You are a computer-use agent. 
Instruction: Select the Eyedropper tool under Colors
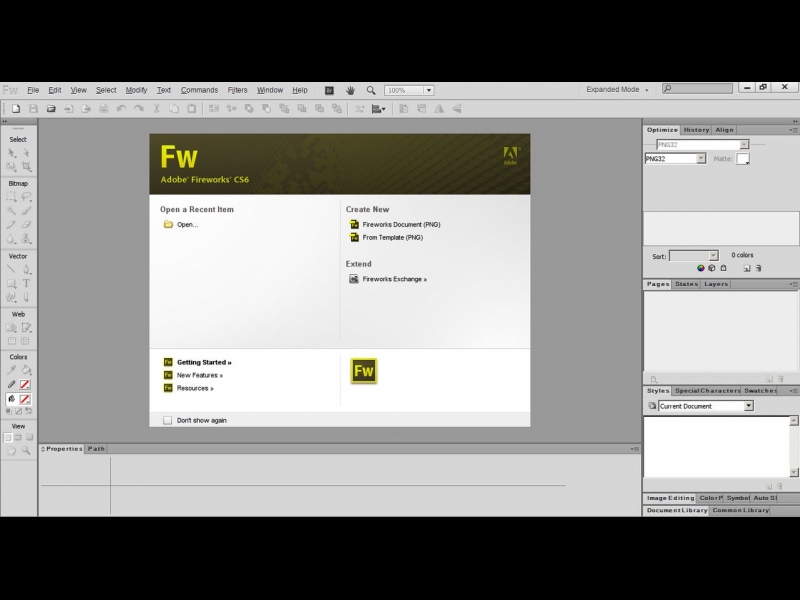(12, 370)
